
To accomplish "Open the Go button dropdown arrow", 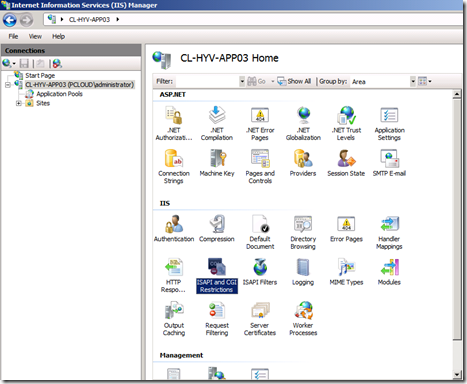I will pos(272,81).
